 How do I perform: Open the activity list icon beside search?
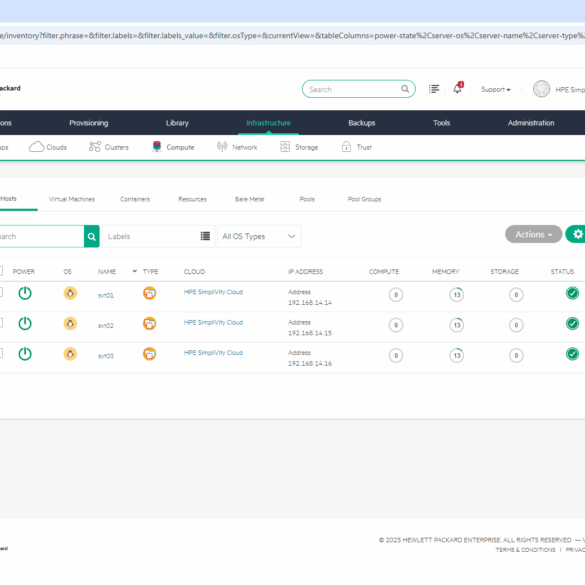point(434,89)
